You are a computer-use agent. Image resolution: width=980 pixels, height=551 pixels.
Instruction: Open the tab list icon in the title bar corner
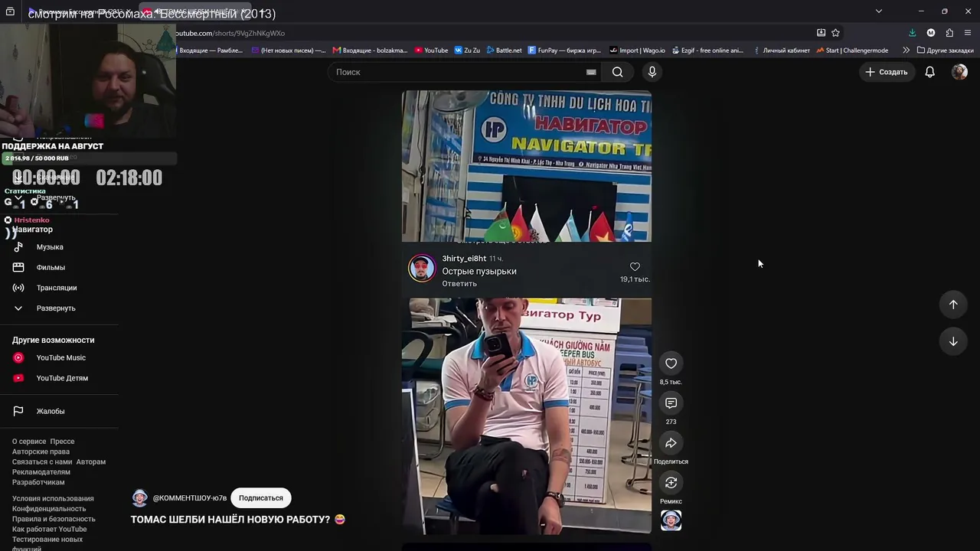coord(9,11)
